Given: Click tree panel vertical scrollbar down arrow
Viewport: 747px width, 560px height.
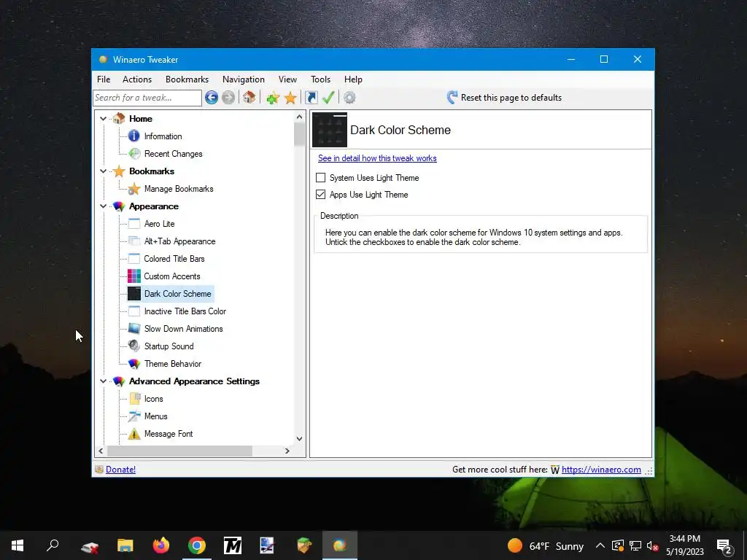Looking at the screenshot, I should pyautogui.click(x=299, y=438).
